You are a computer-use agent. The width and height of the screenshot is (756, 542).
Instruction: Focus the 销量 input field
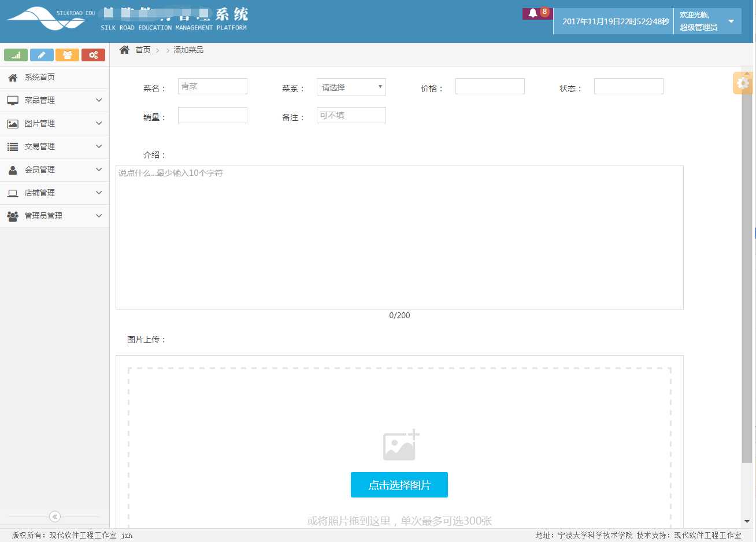213,115
